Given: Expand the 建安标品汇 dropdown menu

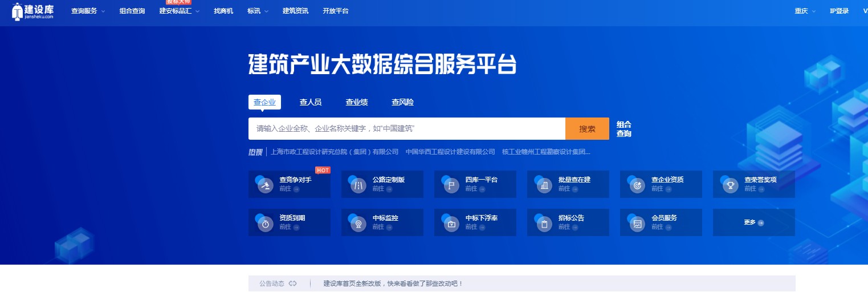Looking at the screenshot, I should coord(180,11).
